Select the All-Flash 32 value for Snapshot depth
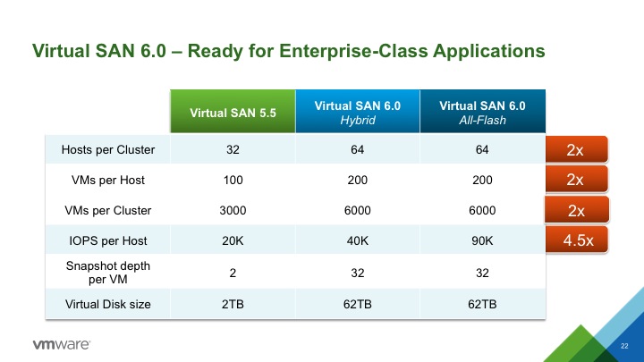 click(482, 273)
